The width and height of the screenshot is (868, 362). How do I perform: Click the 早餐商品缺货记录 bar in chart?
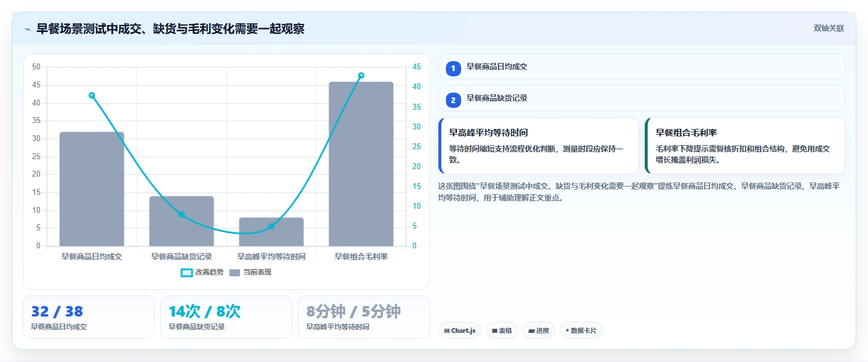pos(181,221)
